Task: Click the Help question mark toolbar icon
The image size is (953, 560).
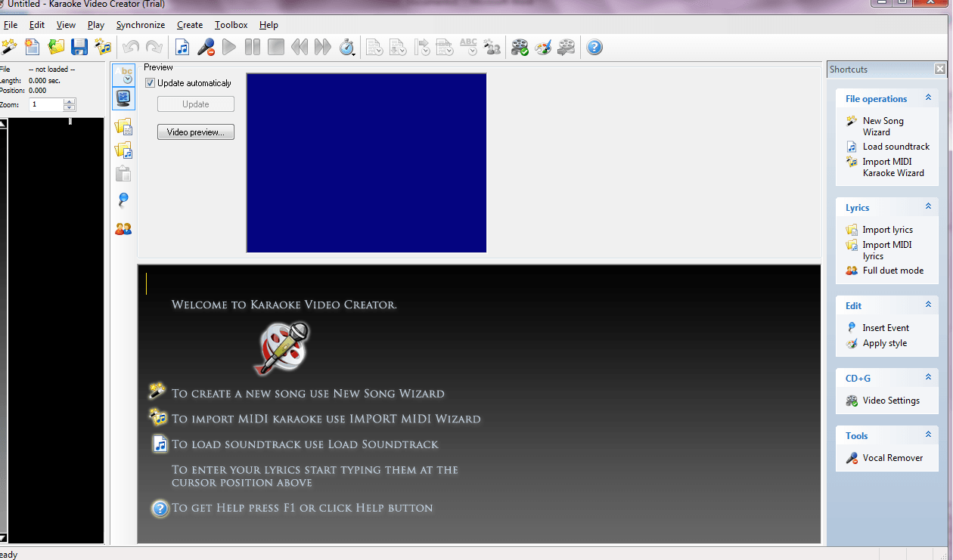Action: click(x=594, y=47)
